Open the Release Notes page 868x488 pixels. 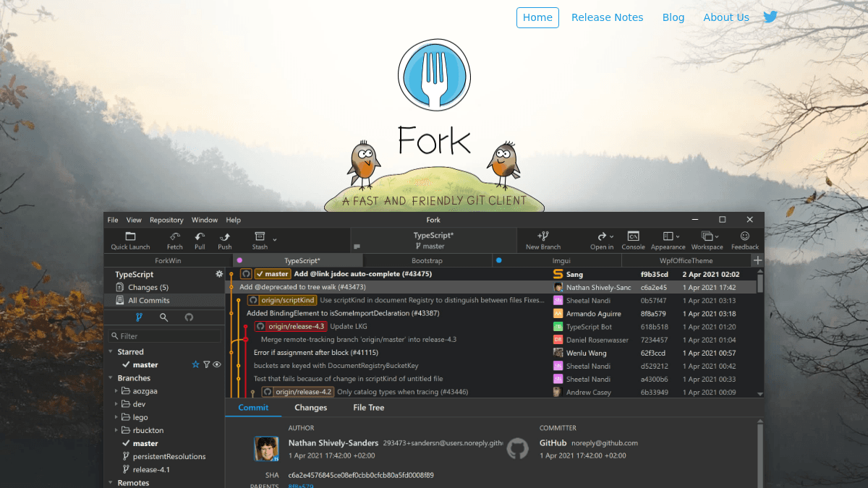pyautogui.click(x=607, y=17)
